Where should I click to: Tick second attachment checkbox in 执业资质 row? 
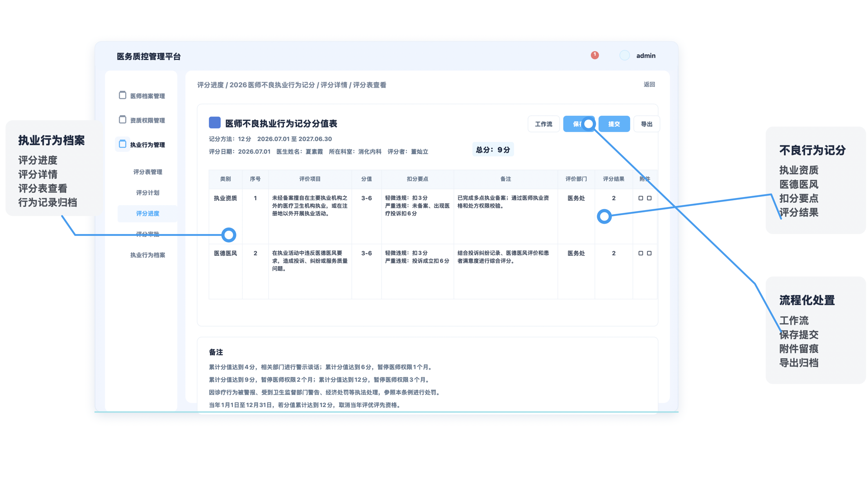649,198
